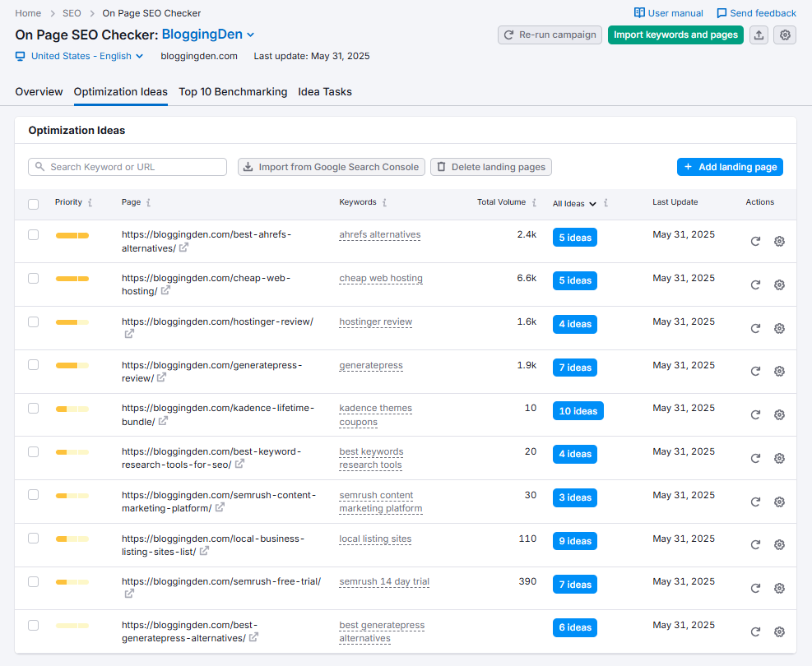Switch to the Top 10 Benchmarking tab
Screen dimensions: 812x666
233,91
